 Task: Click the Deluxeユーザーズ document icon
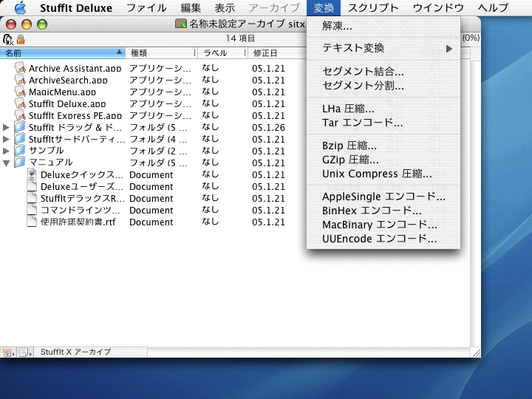point(32,186)
